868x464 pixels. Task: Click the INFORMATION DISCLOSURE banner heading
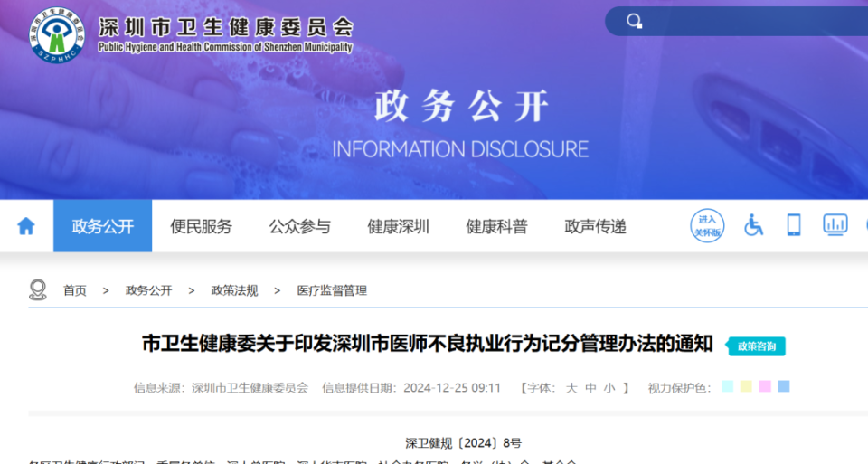pos(460,149)
